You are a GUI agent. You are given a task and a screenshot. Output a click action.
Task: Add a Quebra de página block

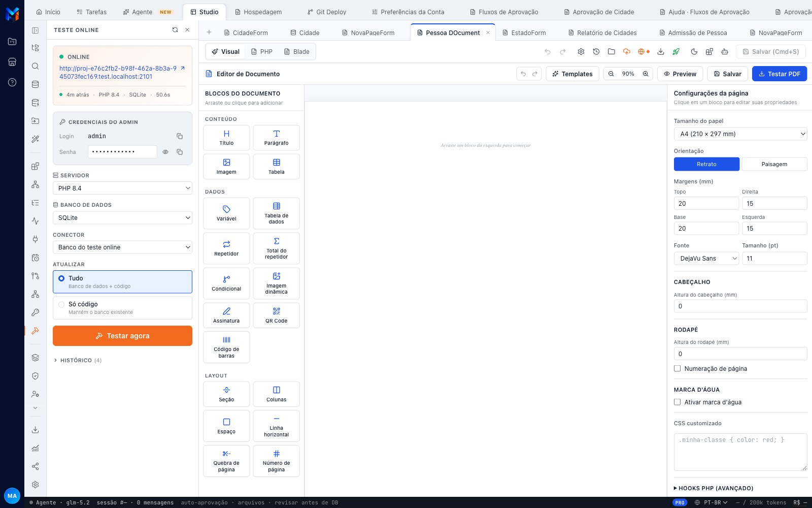(x=226, y=461)
